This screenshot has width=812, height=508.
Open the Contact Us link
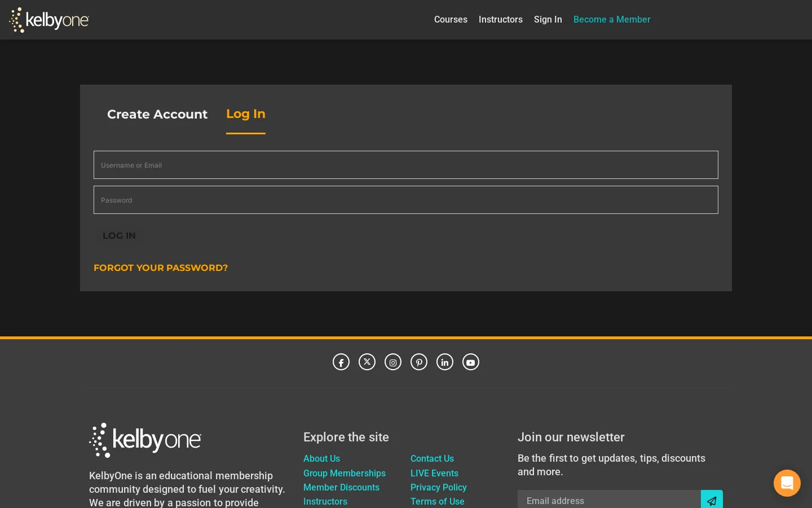[432, 458]
